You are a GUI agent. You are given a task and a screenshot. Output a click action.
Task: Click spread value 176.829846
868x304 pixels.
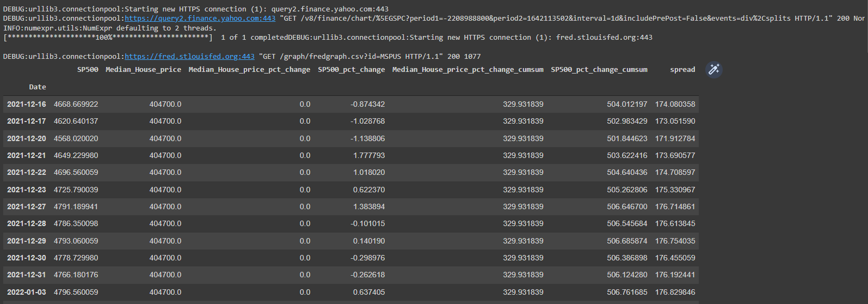pyautogui.click(x=675, y=292)
